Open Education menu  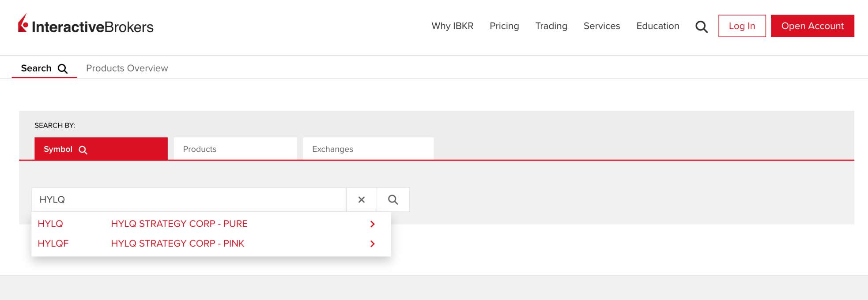tap(657, 26)
